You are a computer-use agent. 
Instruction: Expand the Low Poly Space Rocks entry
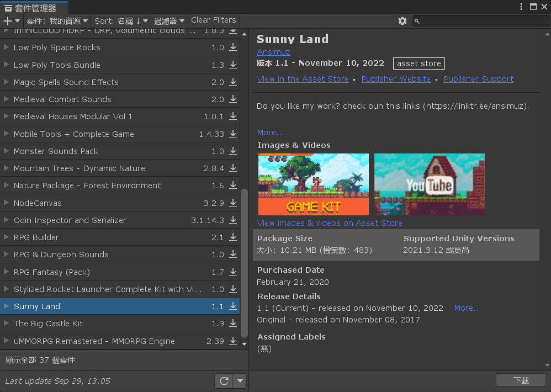coord(6,47)
